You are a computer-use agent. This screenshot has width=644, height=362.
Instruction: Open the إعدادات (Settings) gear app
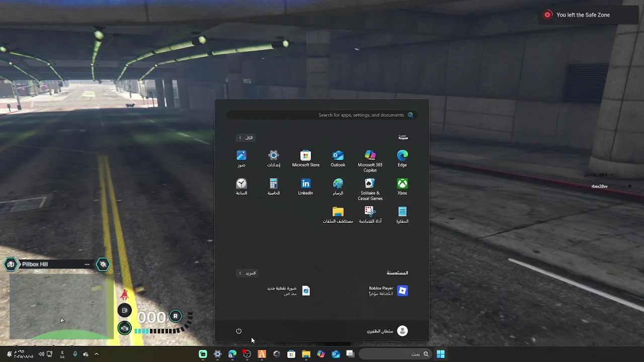pyautogui.click(x=273, y=158)
